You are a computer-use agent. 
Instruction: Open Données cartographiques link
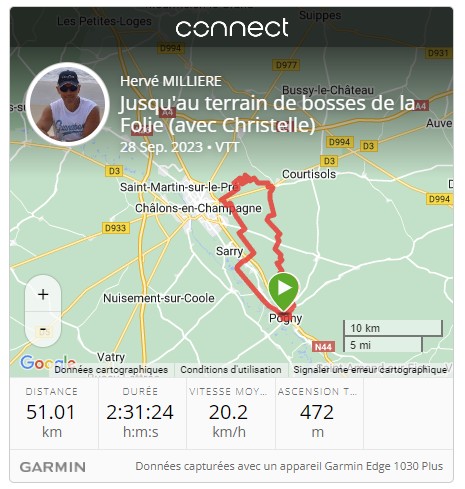click(111, 370)
